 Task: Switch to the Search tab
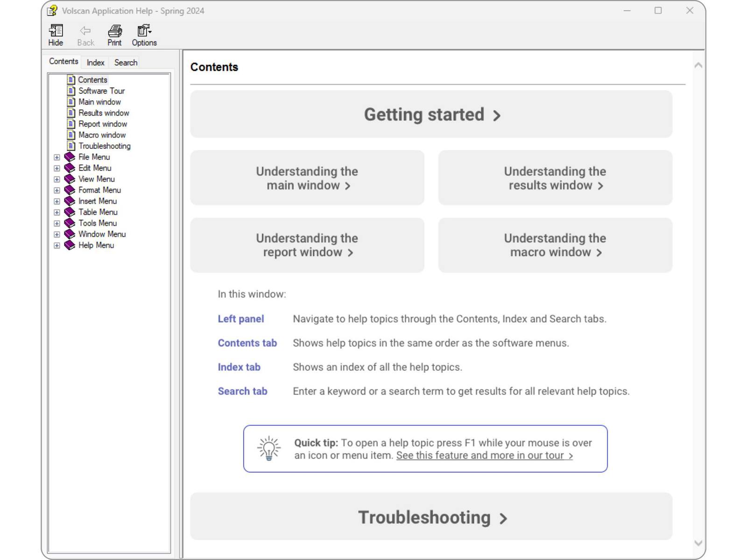[126, 63]
